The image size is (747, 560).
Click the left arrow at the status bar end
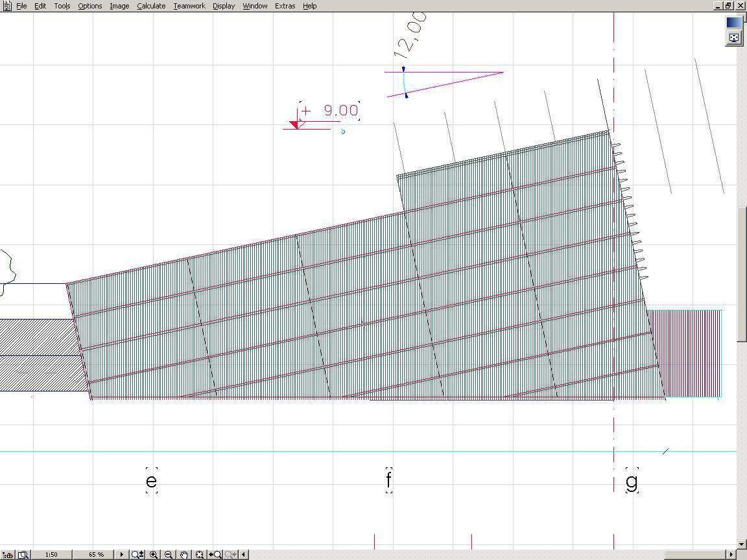tap(243, 554)
